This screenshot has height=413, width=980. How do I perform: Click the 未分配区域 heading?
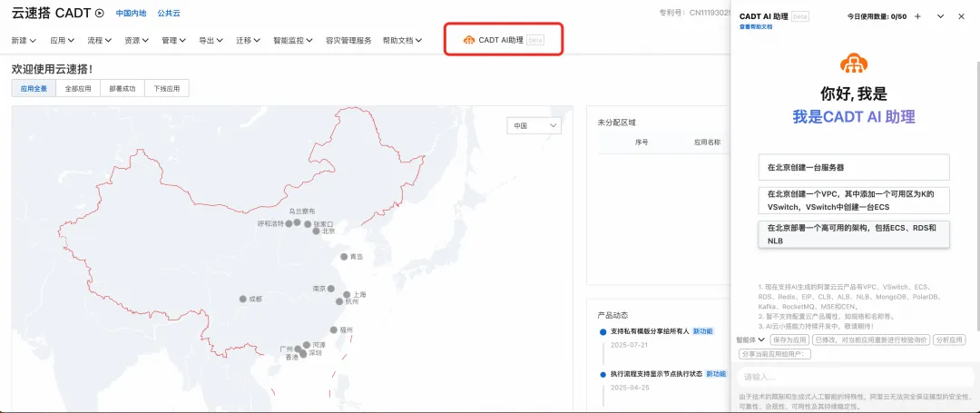tap(617, 123)
